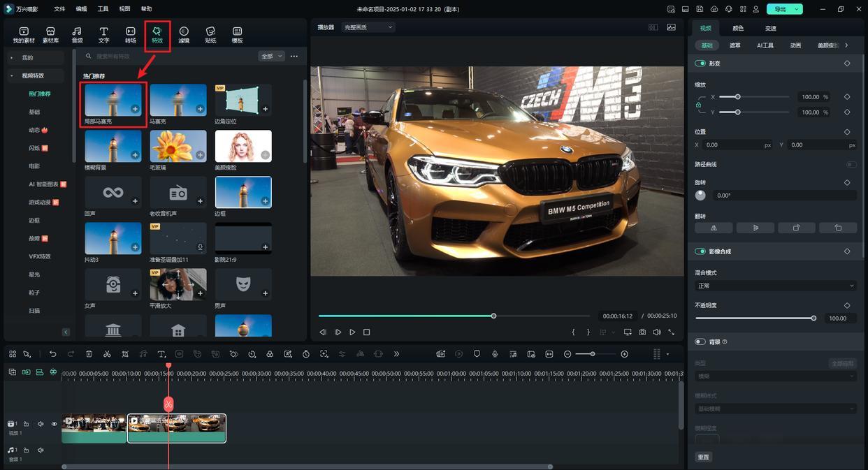The height and width of the screenshot is (470, 868).
Task: Open the 贴纸 stickers tab
Action: (210, 35)
